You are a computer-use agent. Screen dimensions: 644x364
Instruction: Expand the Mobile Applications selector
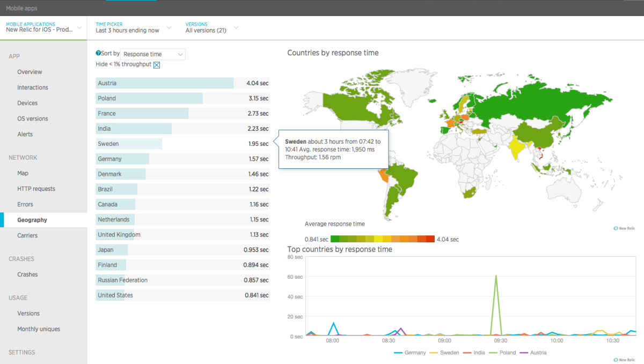point(44,27)
